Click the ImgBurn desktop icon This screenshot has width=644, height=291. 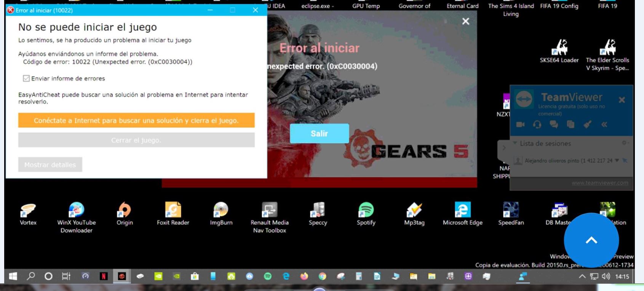click(221, 214)
